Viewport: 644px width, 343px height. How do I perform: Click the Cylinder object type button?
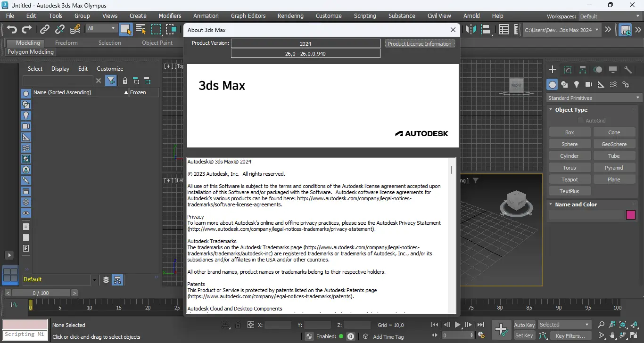[570, 156]
